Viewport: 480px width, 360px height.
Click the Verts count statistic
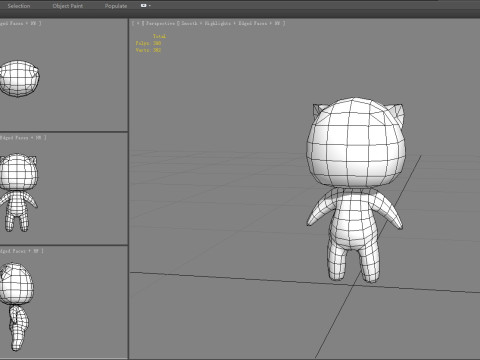(148, 50)
